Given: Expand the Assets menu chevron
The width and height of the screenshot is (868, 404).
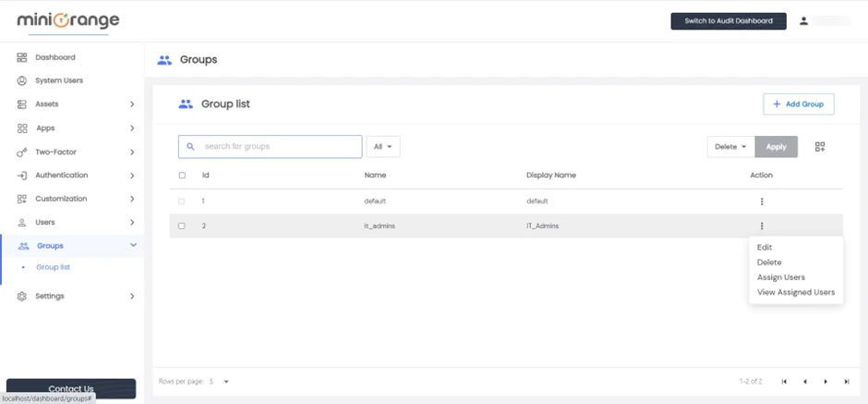Looking at the screenshot, I should pyautogui.click(x=132, y=104).
